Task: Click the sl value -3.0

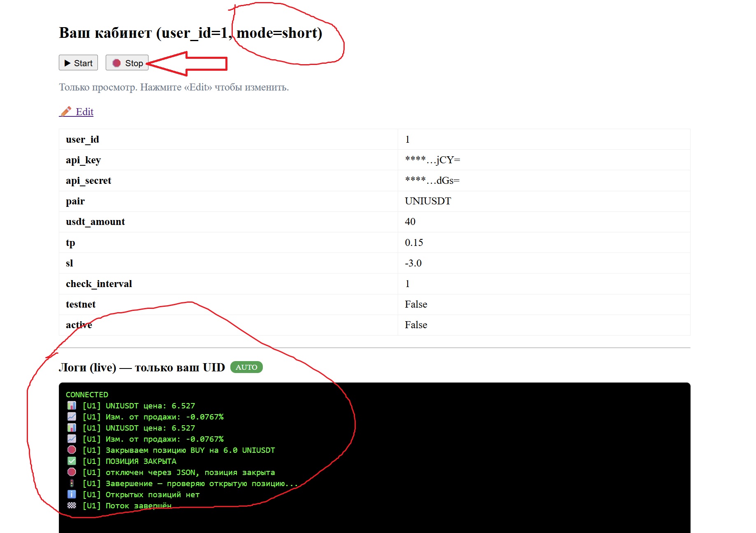Action: (x=413, y=263)
